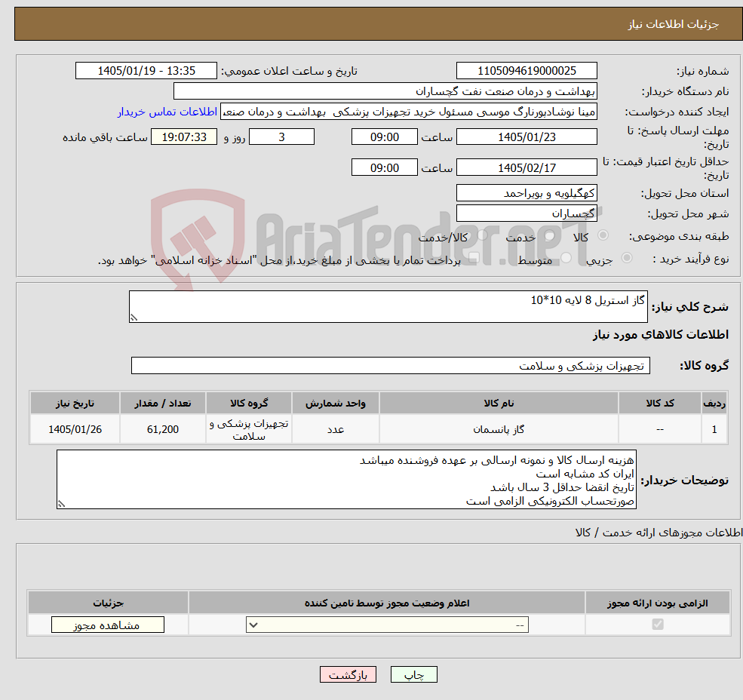743x700 pixels.
Task: Click the تاریخ نیاز column header
Action: tap(75, 403)
